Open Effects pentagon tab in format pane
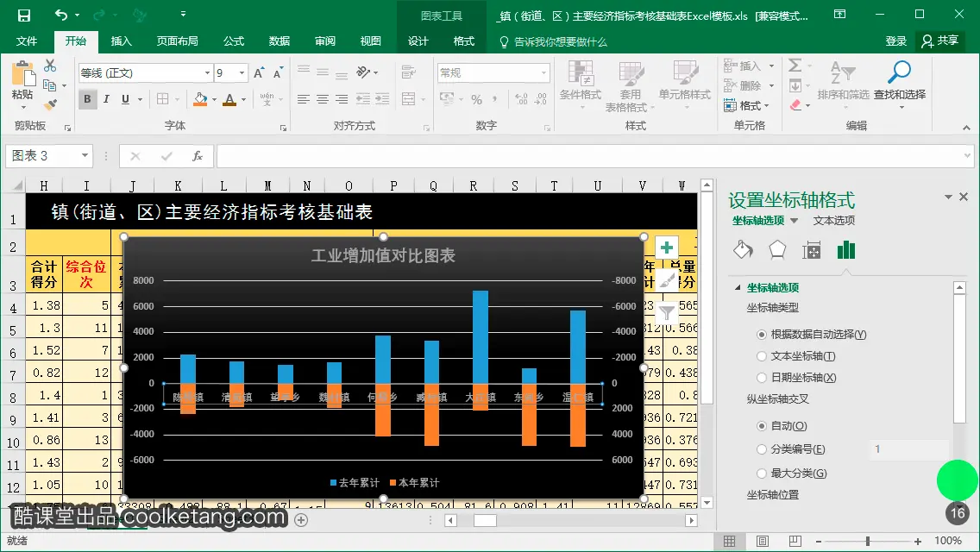The width and height of the screenshot is (980, 552). 777,250
